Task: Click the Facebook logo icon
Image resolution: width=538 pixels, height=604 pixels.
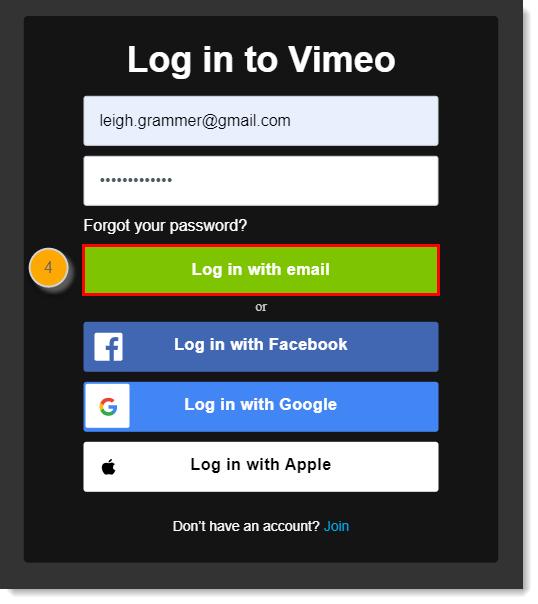Action: tap(109, 347)
